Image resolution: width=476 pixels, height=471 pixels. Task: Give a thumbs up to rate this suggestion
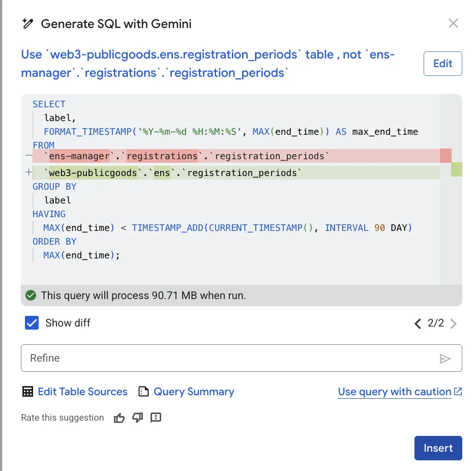coord(119,418)
